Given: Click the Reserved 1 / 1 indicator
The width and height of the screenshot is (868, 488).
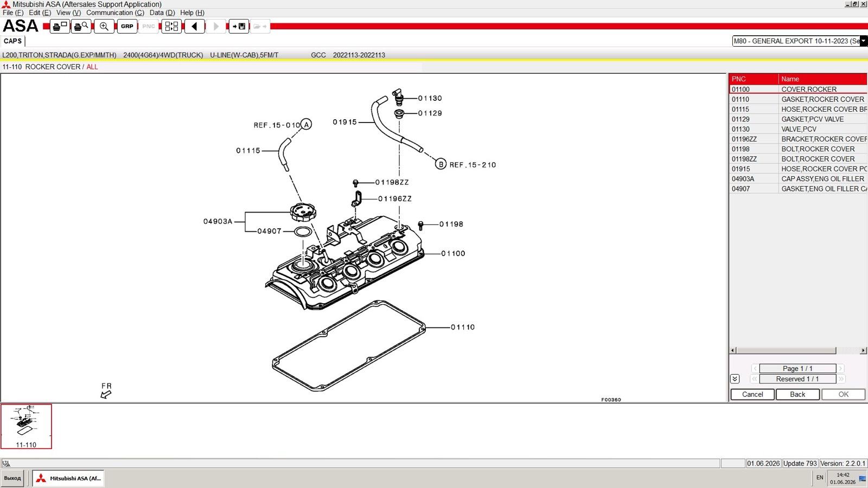Looking at the screenshot, I should (x=797, y=379).
